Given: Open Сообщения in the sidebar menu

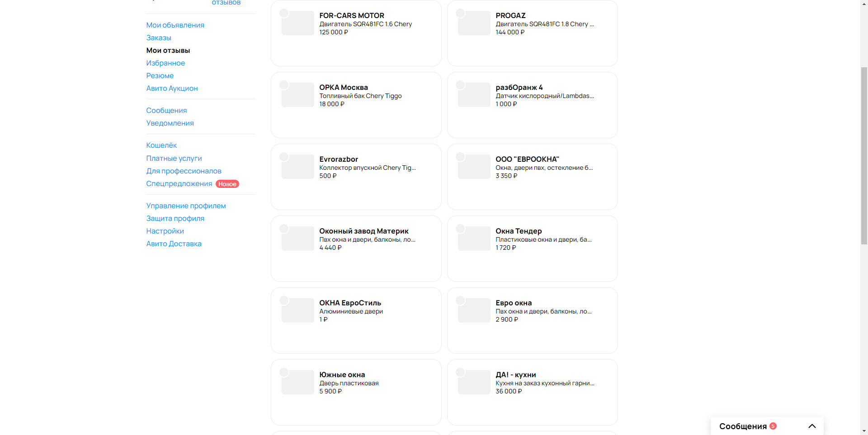Looking at the screenshot, I should coord(166,110).
